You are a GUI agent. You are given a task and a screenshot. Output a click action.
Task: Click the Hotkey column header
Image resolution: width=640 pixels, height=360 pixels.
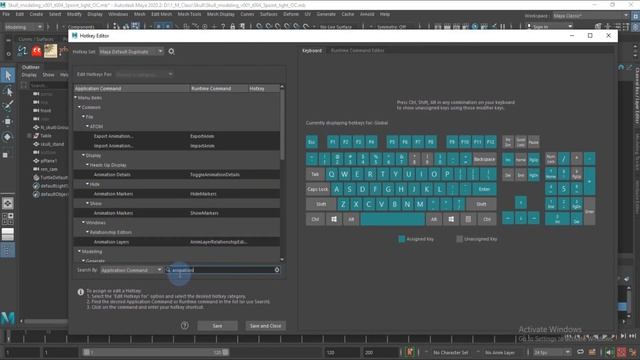263,89
